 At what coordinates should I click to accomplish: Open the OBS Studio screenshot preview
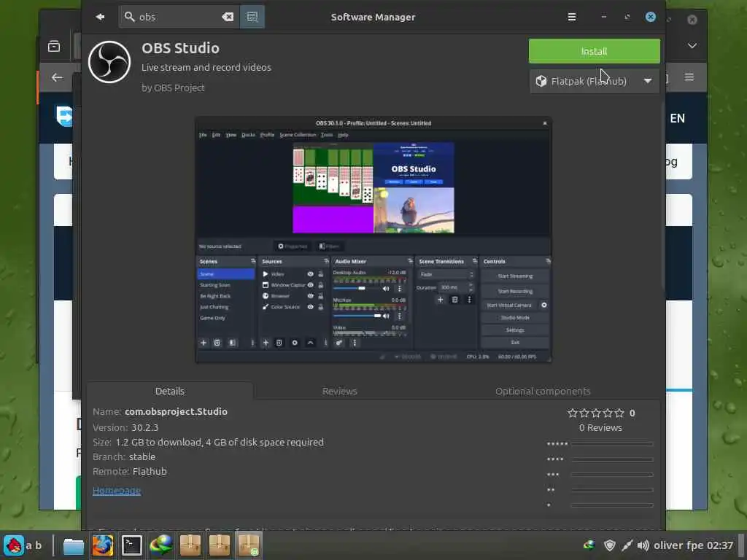tap(373, 240)
